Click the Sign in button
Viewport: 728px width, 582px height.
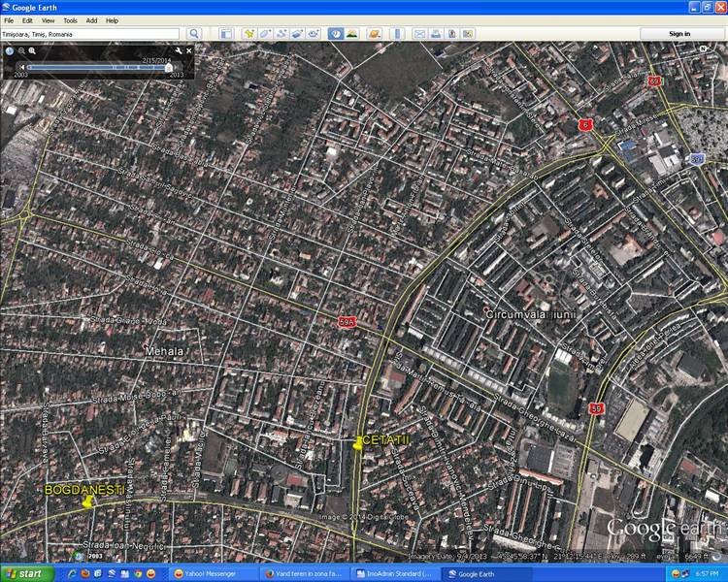pyautogui.click(x=679, y=34)
